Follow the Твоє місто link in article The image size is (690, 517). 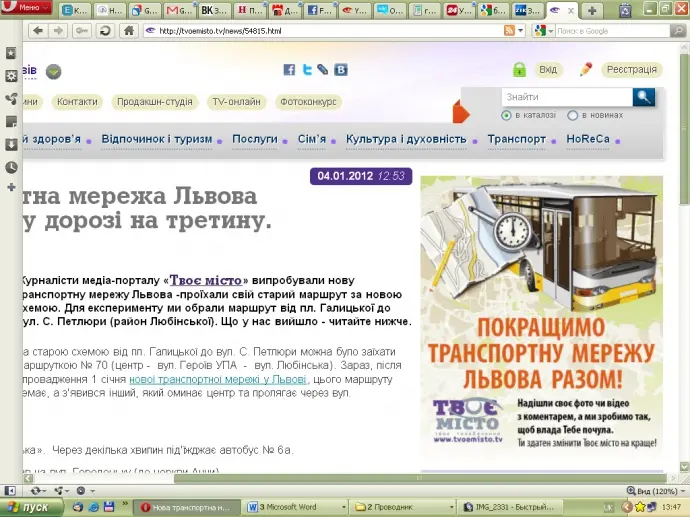click(206, 280)
